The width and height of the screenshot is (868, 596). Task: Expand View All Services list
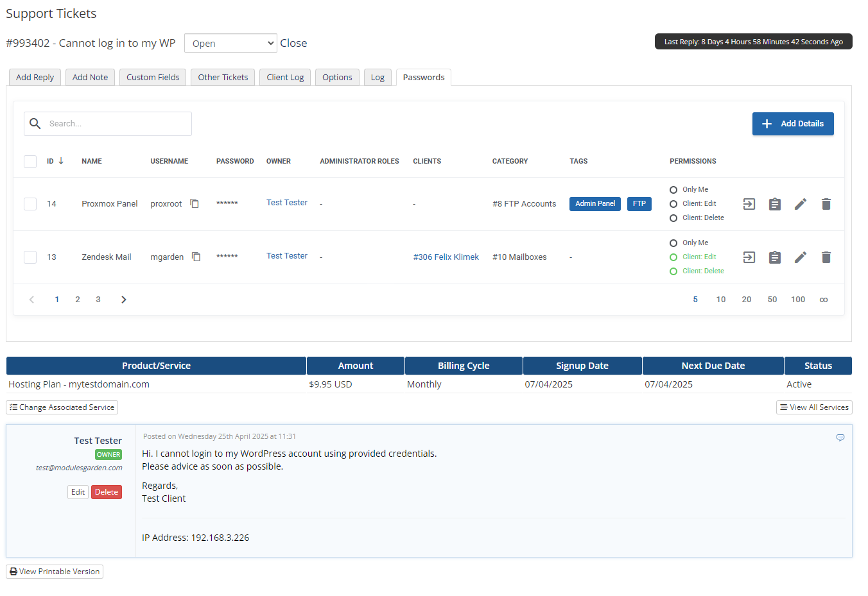pos(813,407)
